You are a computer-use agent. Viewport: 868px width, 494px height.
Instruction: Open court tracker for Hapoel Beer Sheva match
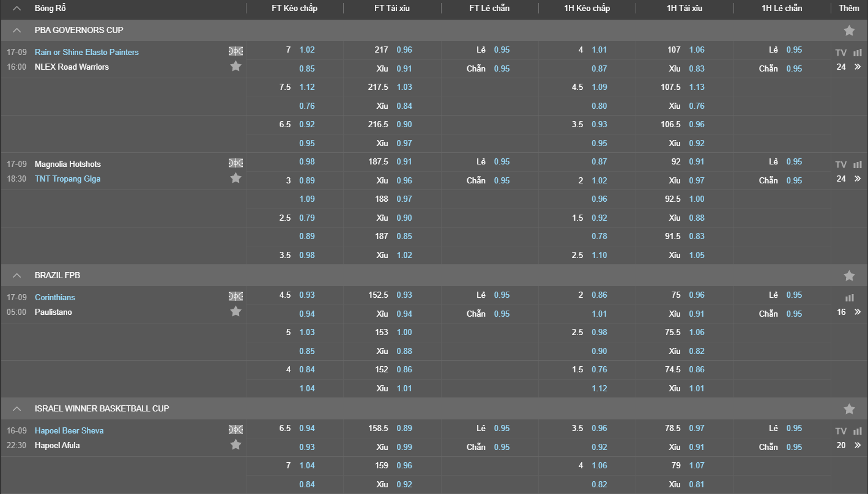pos(236,430)
